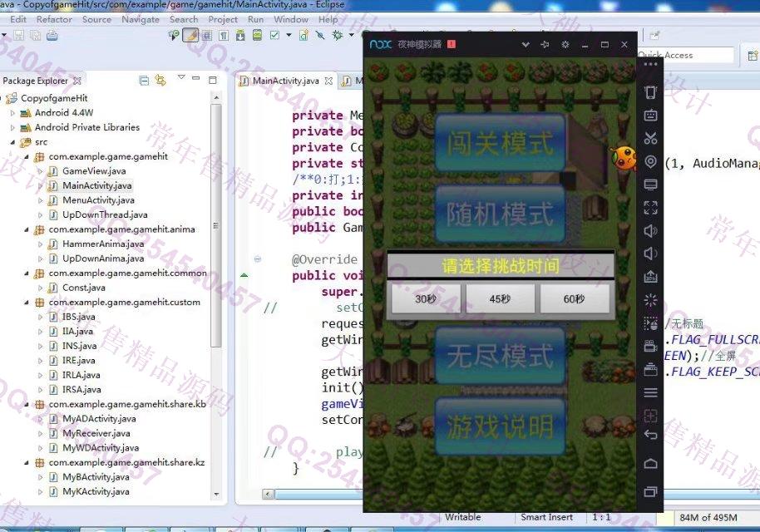This screenshot has height=532, width=760.
Task: Click the Print icon in Eclipse toolbar
Action: pos(52,36)
